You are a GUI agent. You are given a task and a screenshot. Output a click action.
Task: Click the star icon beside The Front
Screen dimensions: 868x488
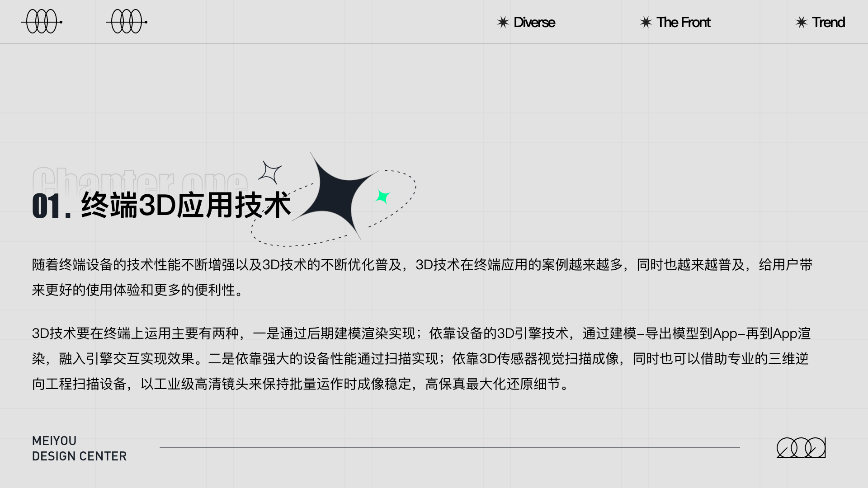[646, 22]
